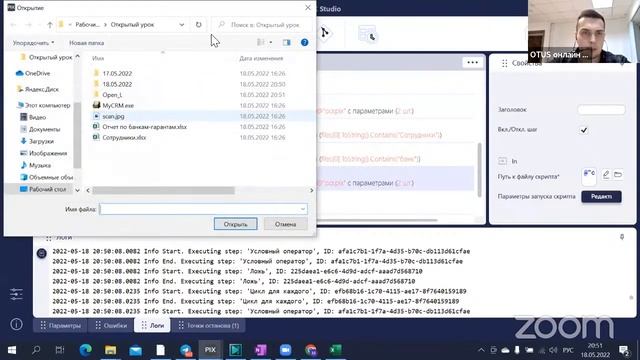Screen dimensions: 640x360
Task: Open Zoom from the taskbar
Action: pyautogui.click(x=285, y=350)
